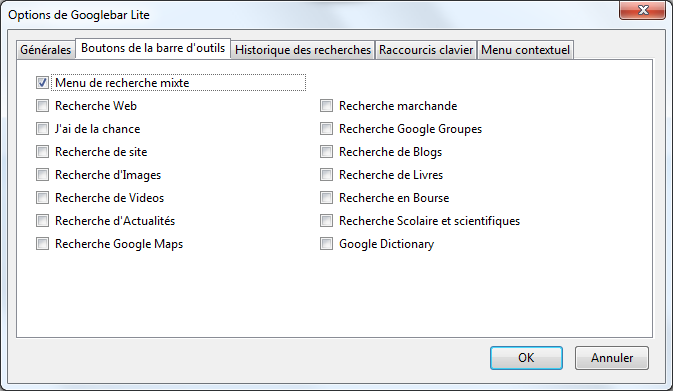Screen dimensions: 673x391
Task: Click the Annuler button
Action: point(612,358)
